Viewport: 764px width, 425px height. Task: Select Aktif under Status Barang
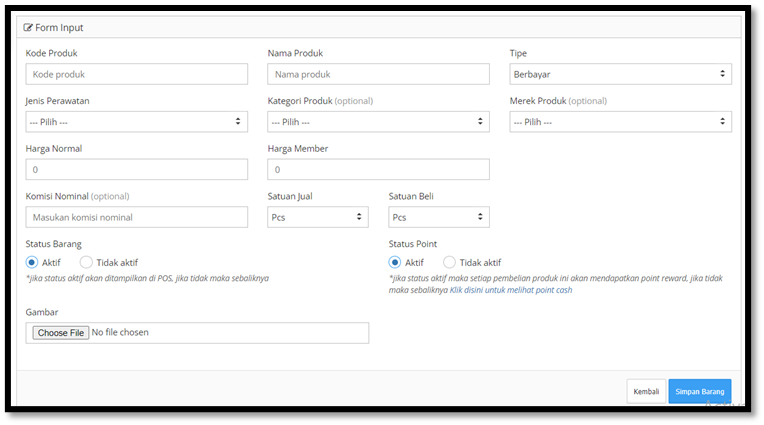(32, 262)
